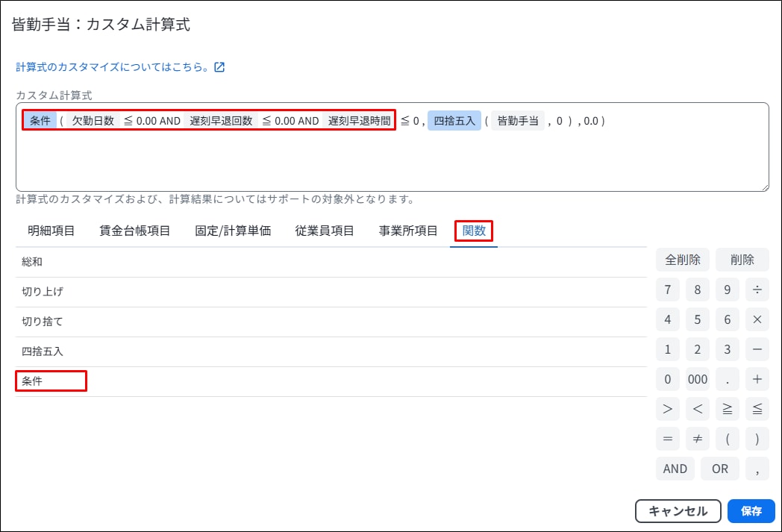The image size is (782, 532).
Task: Select 切り上げ function in the list
Action: pyautogui.click(x=37, y=292)
